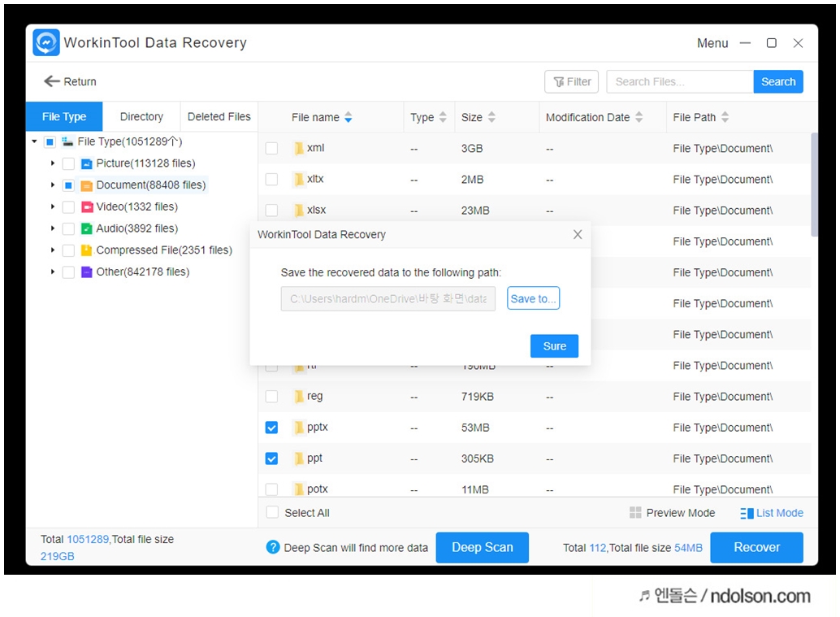
Task: Start the Deep Scan button
Action: pyautogui.click(x=482, y=547)
